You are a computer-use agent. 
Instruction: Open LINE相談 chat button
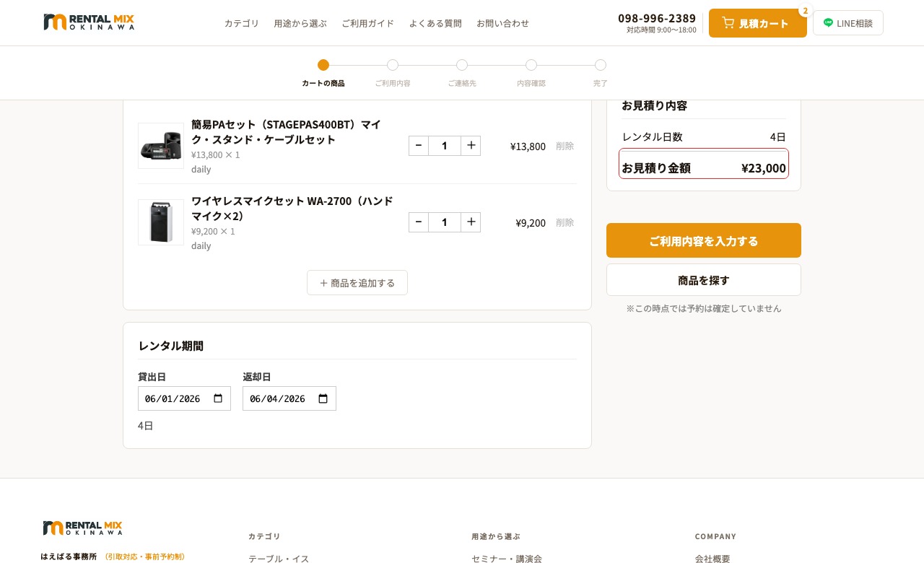tap(848, 23)
